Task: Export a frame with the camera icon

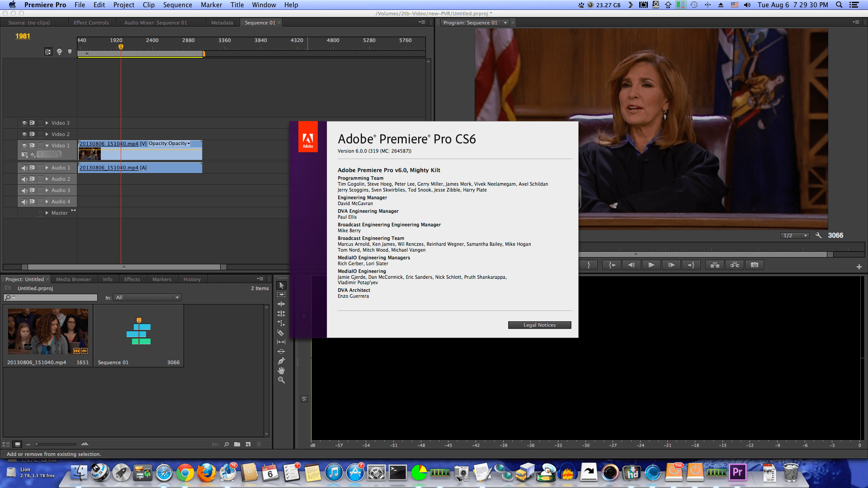Action: [755, 265]
